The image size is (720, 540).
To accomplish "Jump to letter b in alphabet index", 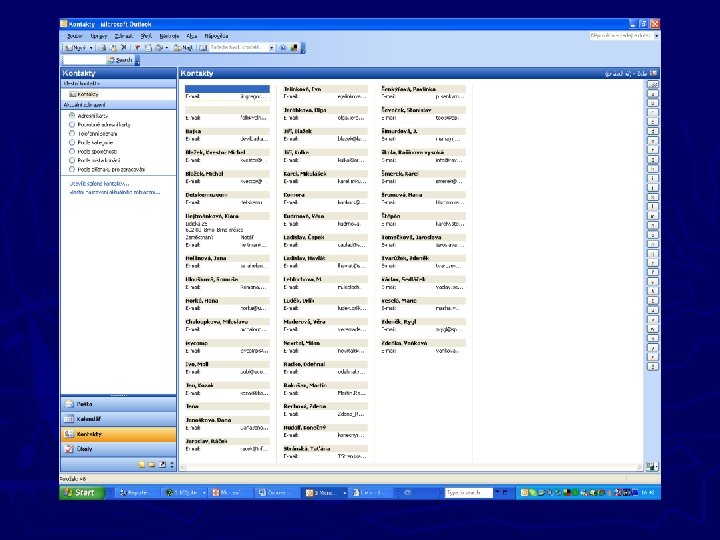I will (652, 103).
